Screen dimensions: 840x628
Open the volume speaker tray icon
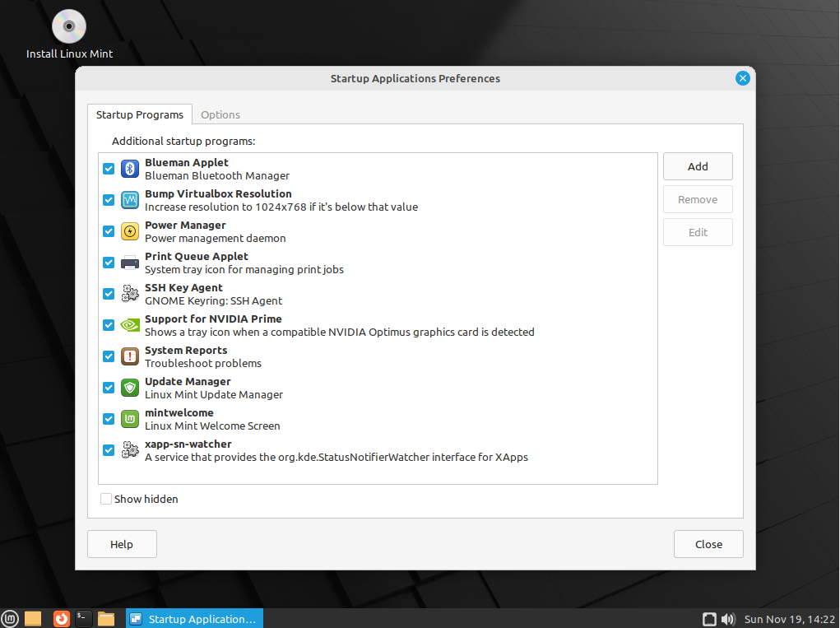click(x=727, y=620)
